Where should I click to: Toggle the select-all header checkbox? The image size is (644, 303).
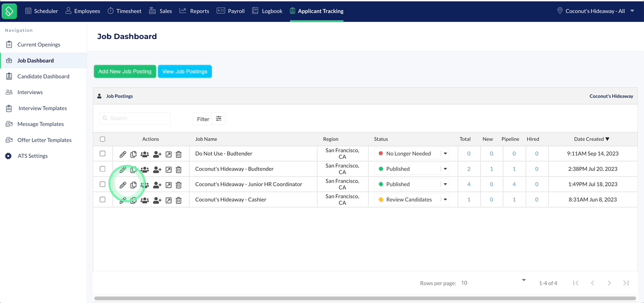click(103, 139)
